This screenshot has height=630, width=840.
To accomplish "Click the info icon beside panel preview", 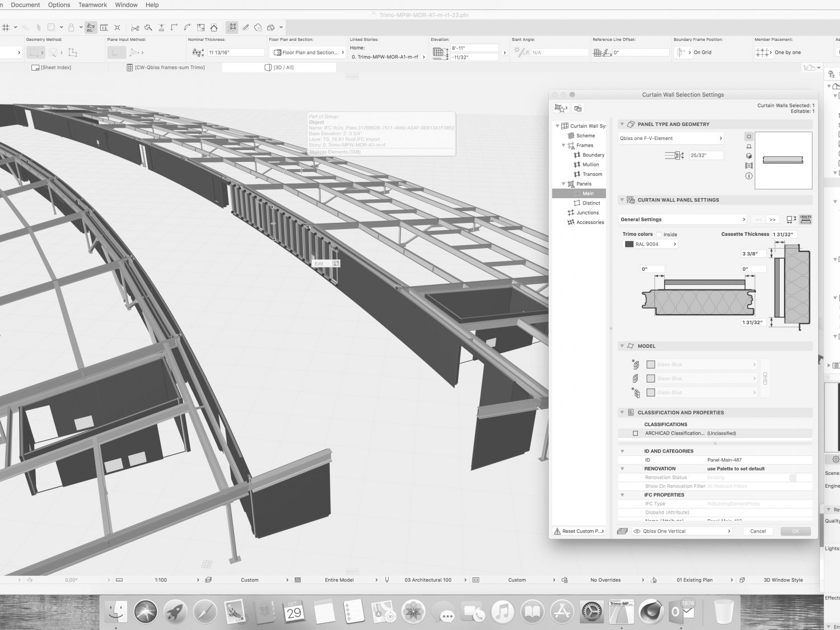I will point(749,176).
